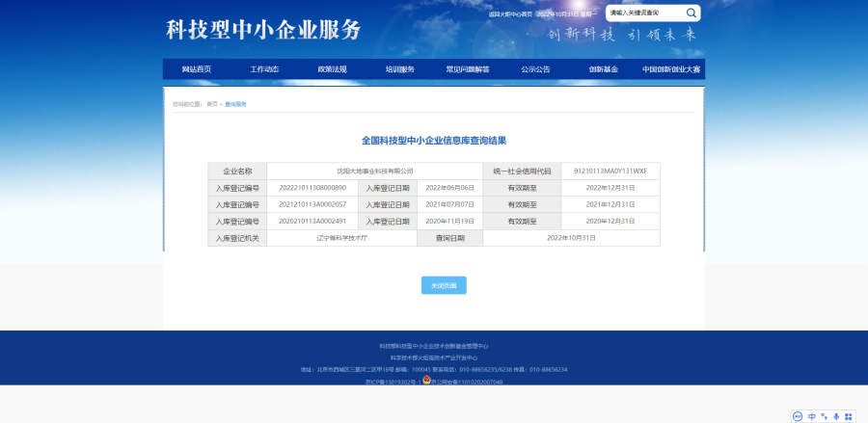Click the 科技型中小企业服务 site title logo
Image resolution: width=868 pixels, height=423 pixels.
263,29
